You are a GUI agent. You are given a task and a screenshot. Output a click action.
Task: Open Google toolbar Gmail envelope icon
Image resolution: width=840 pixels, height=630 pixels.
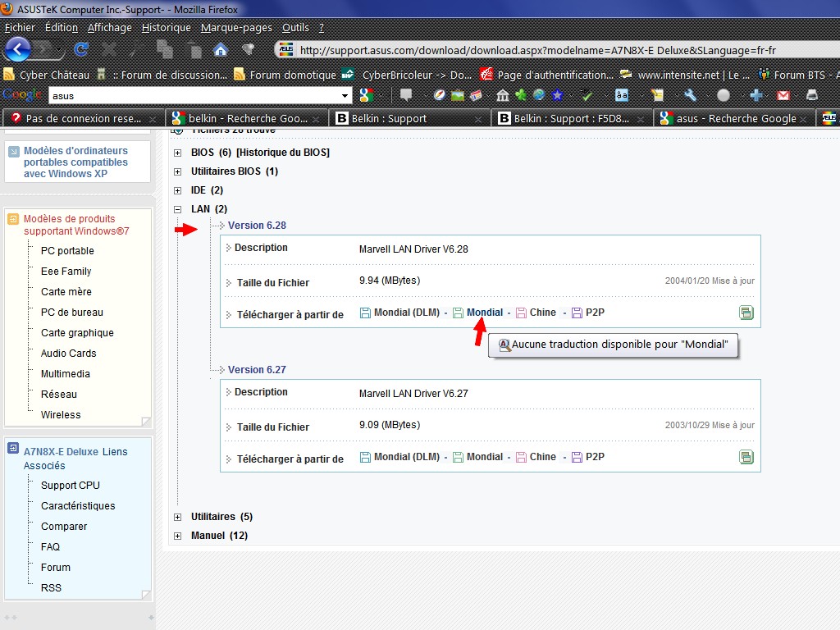(x=783, y=95)
